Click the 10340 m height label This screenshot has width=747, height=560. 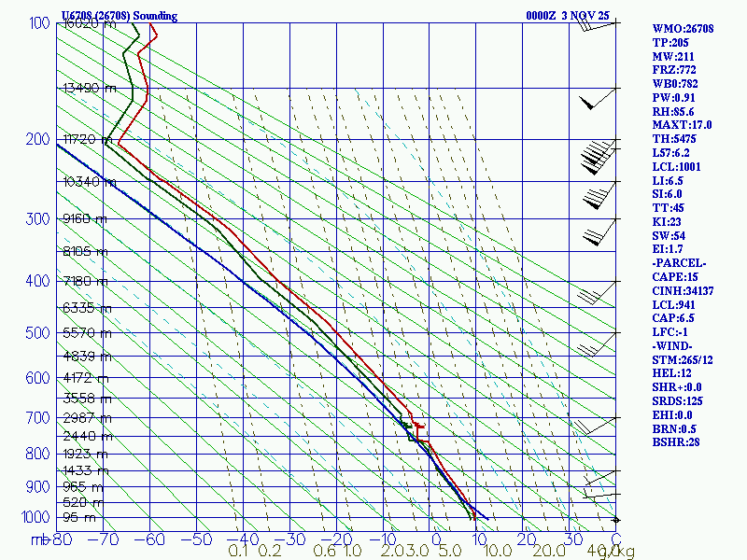click(90, 181)
